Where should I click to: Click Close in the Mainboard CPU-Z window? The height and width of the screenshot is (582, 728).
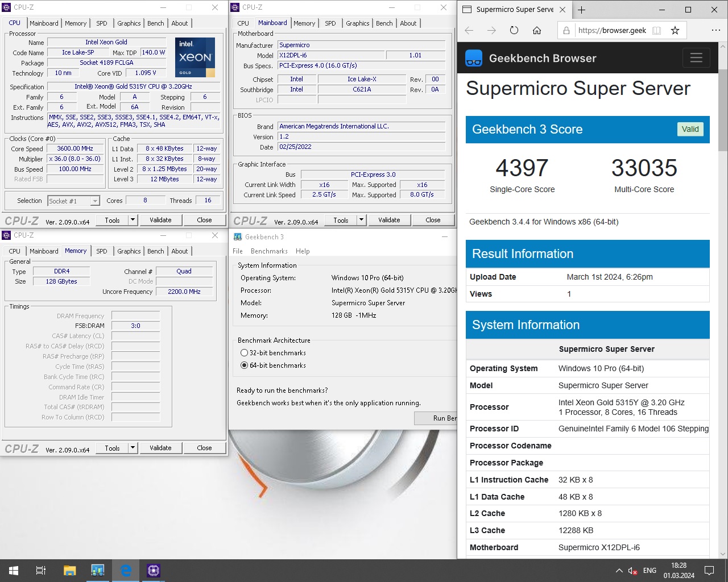click(x=433, y=220)
